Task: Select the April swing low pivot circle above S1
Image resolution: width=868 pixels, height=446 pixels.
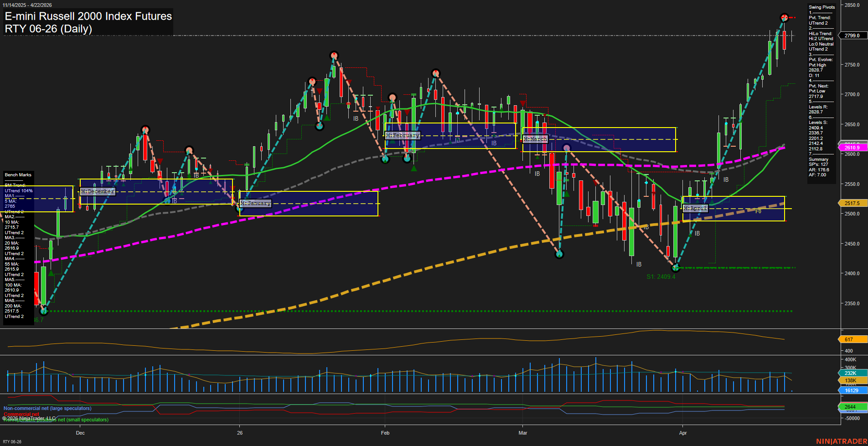Action: [676, 268]
